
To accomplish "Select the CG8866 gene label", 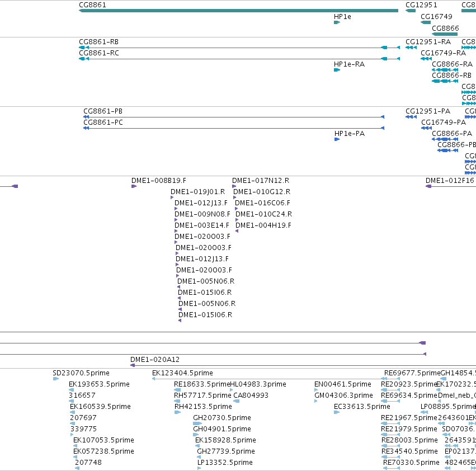I will point(445,28).
